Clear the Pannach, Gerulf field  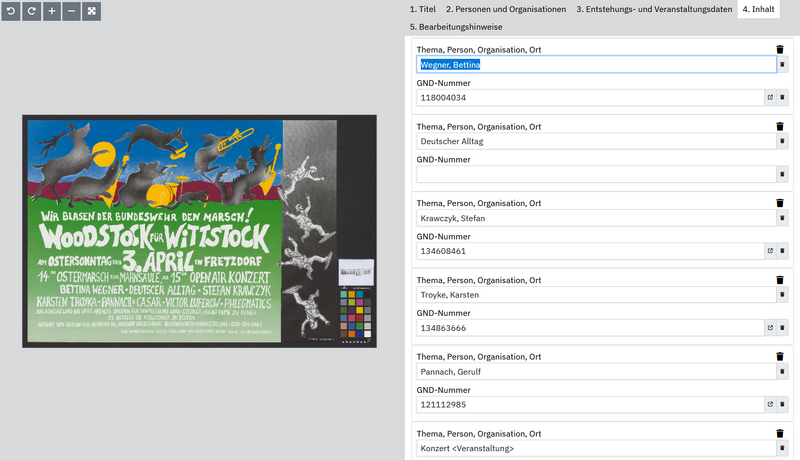(782, 372)
